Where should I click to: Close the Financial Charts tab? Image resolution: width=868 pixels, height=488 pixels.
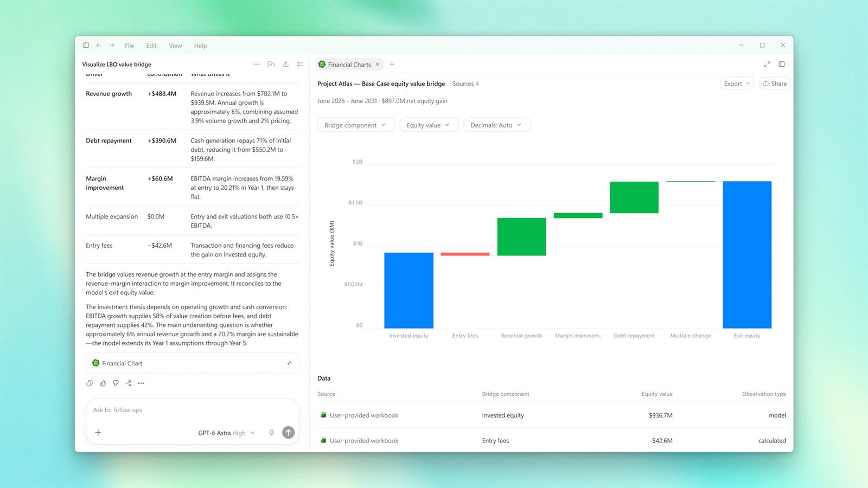(x=378, y=65)
